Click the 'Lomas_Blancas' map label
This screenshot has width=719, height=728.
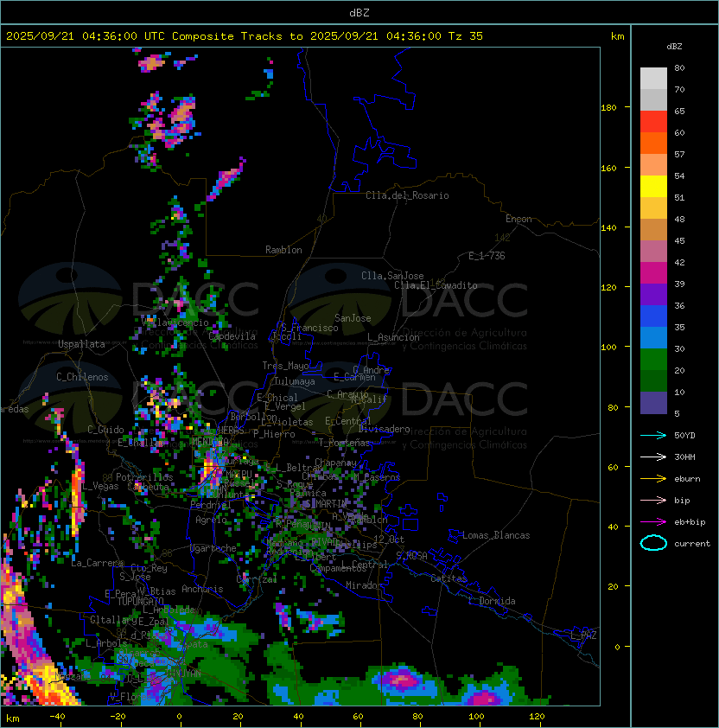(x=496, y=535)
